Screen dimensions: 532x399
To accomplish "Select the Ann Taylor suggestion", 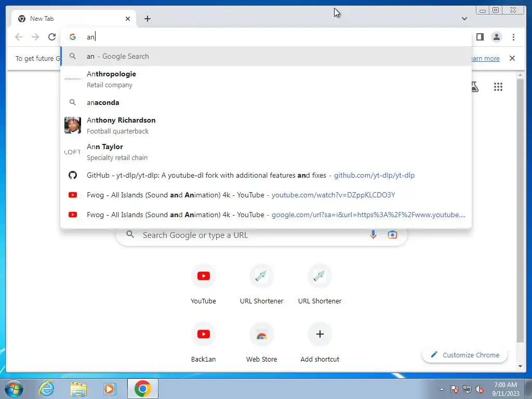I will click(x=266, y=152).
